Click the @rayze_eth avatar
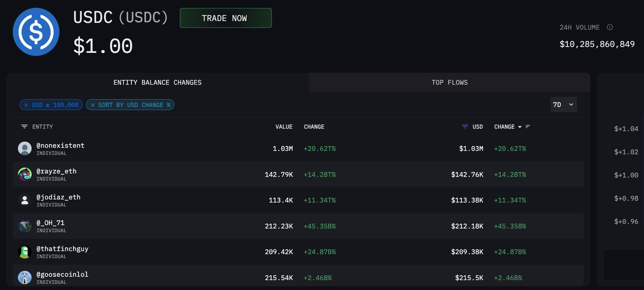This screenshot has height=290, width=644. [25, 174]
